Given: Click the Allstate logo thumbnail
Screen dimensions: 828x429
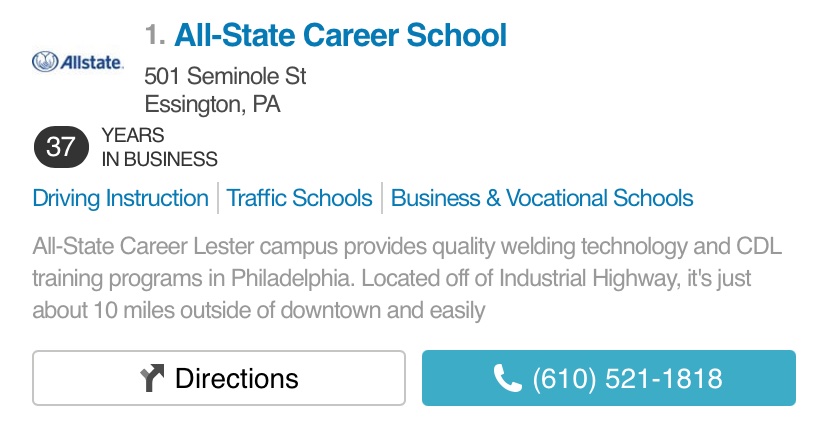Looking at the screenshot, I should click(78, 62).
